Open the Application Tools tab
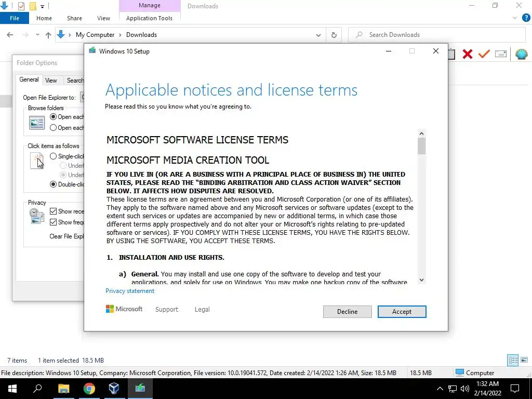Image resolution: width=532 pixels, height=399 pixels. (x=149, y=18)
